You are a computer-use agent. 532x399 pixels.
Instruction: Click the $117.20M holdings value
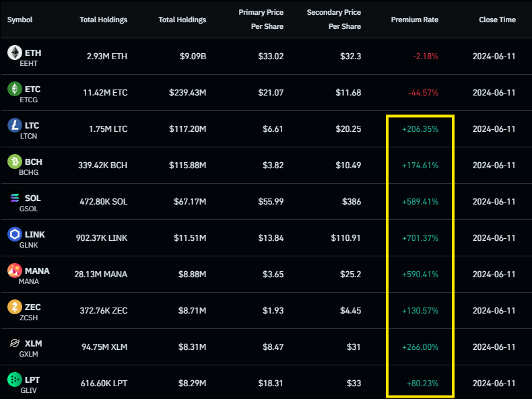coord(188,129)
